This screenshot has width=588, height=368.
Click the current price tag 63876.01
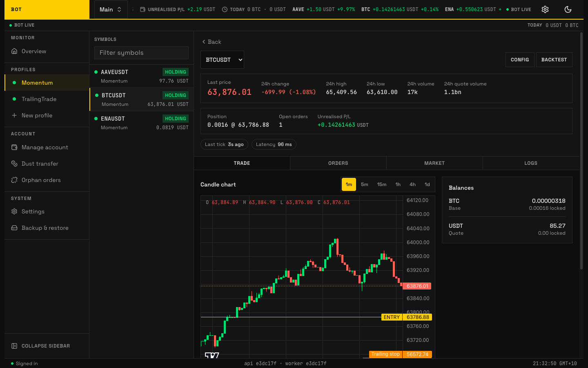click(417, 286)
